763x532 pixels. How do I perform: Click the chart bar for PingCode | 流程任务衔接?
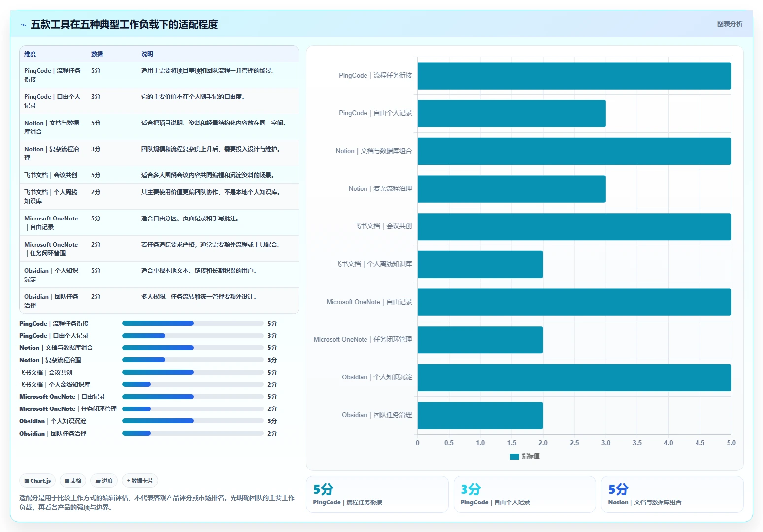point(574,76)
